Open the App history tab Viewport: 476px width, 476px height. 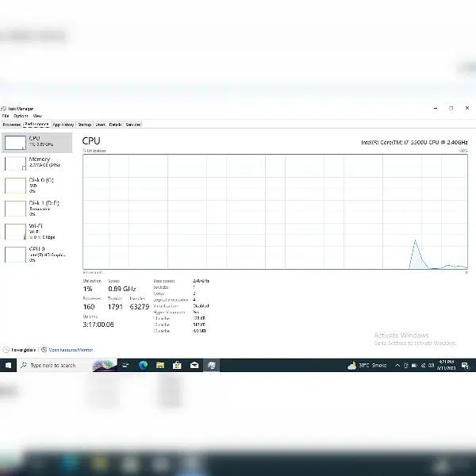pos(63,125)
